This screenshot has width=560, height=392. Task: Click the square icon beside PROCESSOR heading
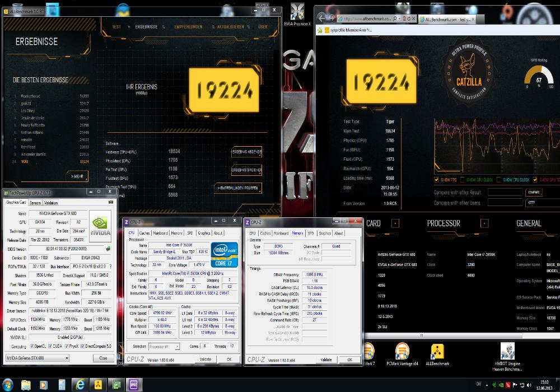(484, 223)
